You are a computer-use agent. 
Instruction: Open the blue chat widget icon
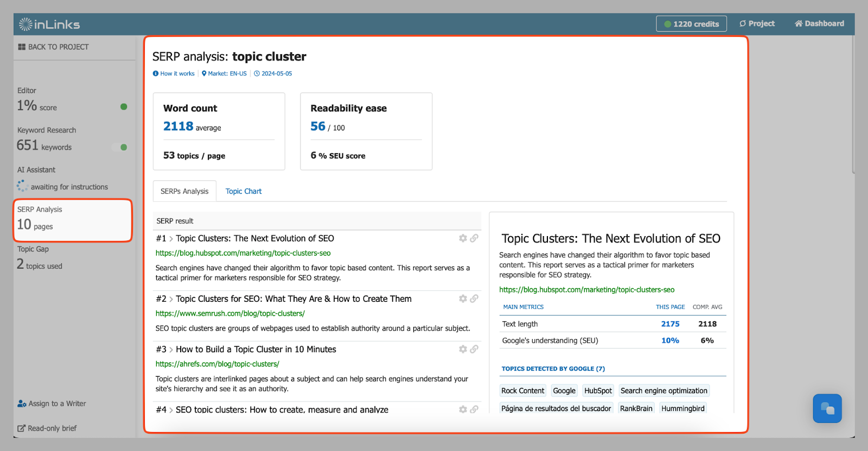coord(827,408)
